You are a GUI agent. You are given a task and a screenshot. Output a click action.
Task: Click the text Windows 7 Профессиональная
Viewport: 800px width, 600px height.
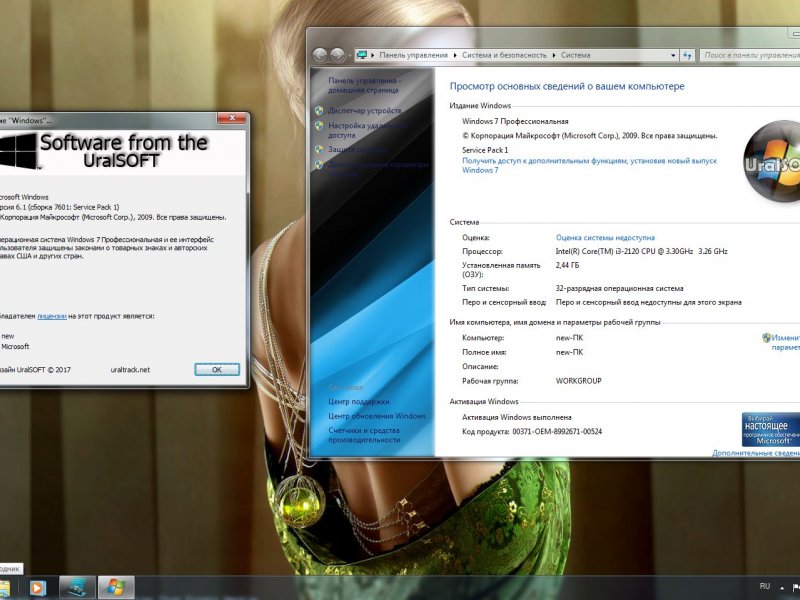[515, 121]
